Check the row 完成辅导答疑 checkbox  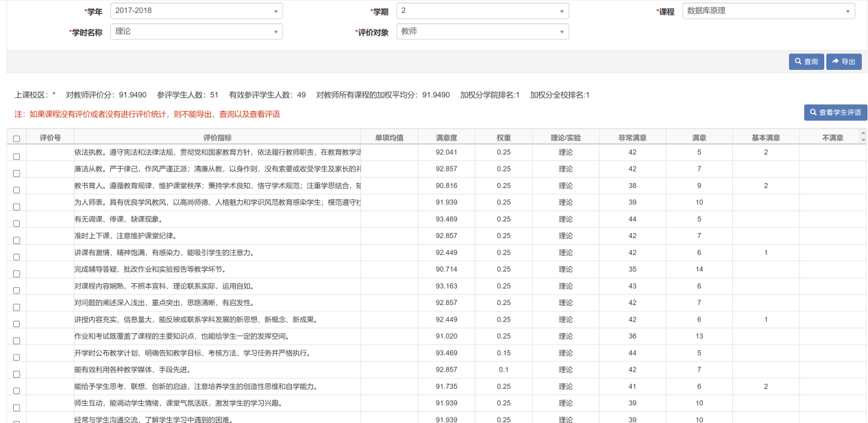[x=16, y=274]
